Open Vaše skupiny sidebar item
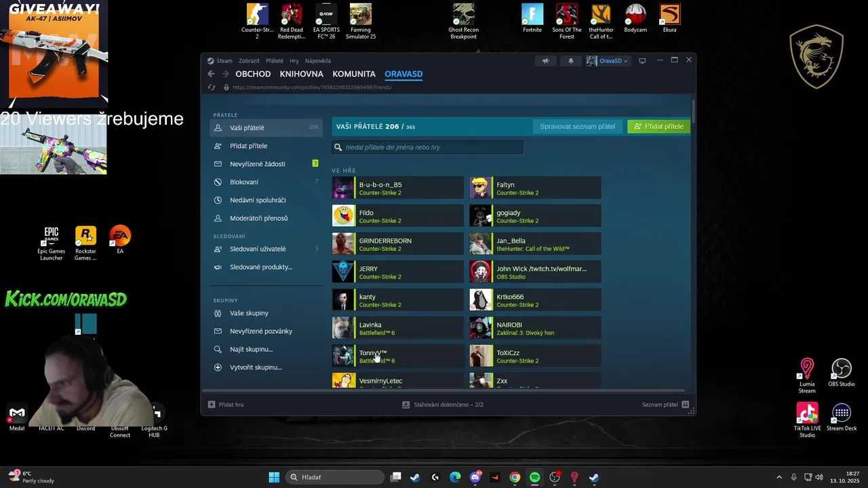 tap(266, 313)
